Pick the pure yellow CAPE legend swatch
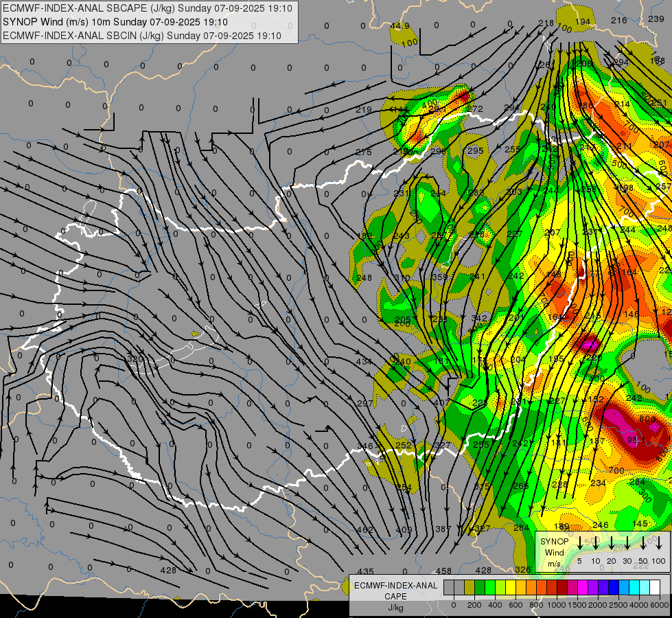The image size is (672, 618). [x=511, y=588]
